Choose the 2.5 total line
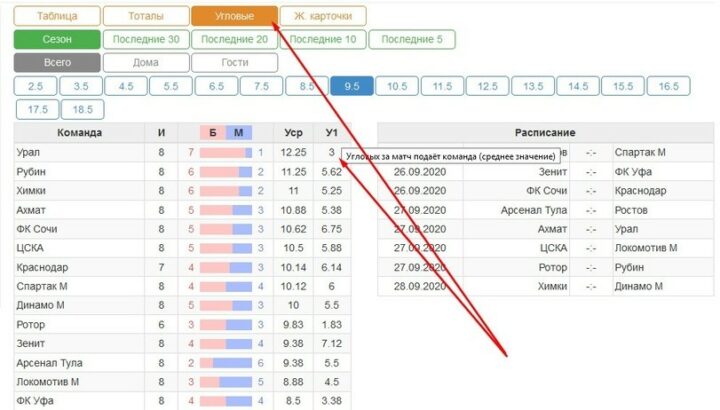The image size is (720, 410). pyautogui.click(x=35, y=86)
